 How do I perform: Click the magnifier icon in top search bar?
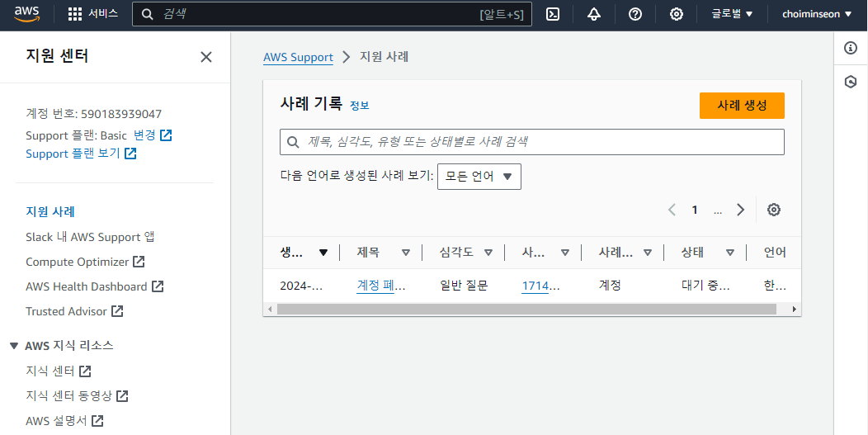[x=147, y=14]
